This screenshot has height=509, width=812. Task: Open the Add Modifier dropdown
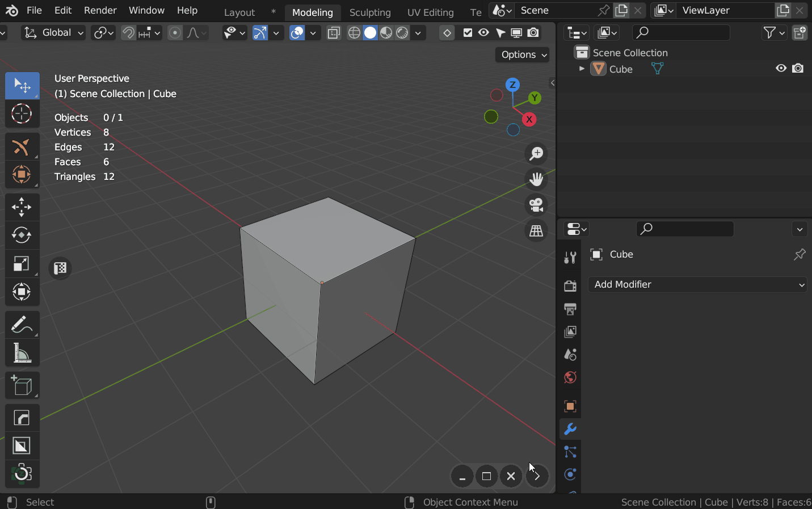coord(697,284)
